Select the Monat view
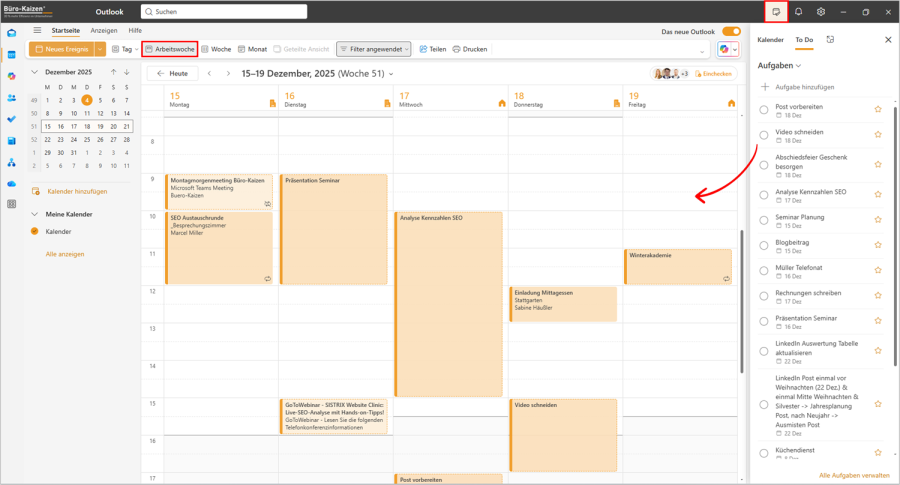Screen dimensions: 900x485 tap(253, 49)
